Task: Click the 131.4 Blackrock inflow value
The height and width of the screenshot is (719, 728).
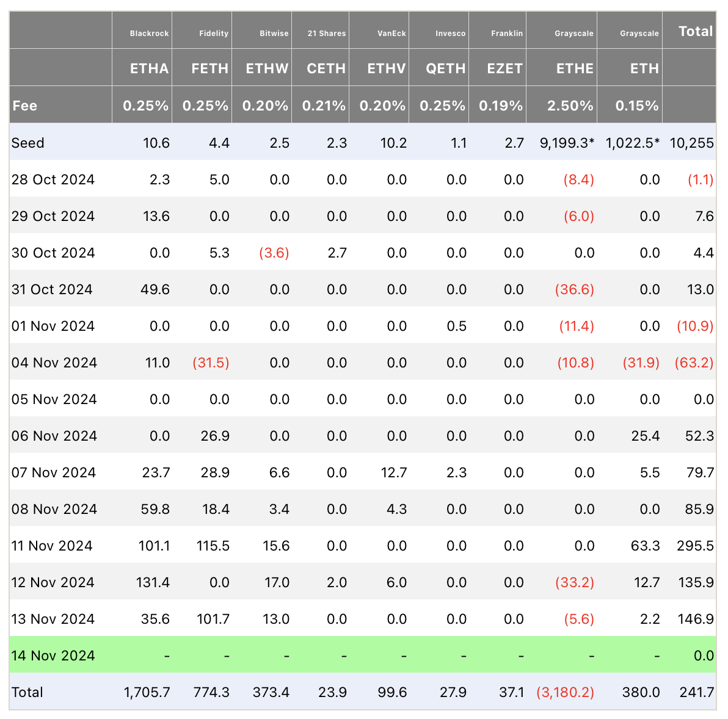Action: pos(153,583)
